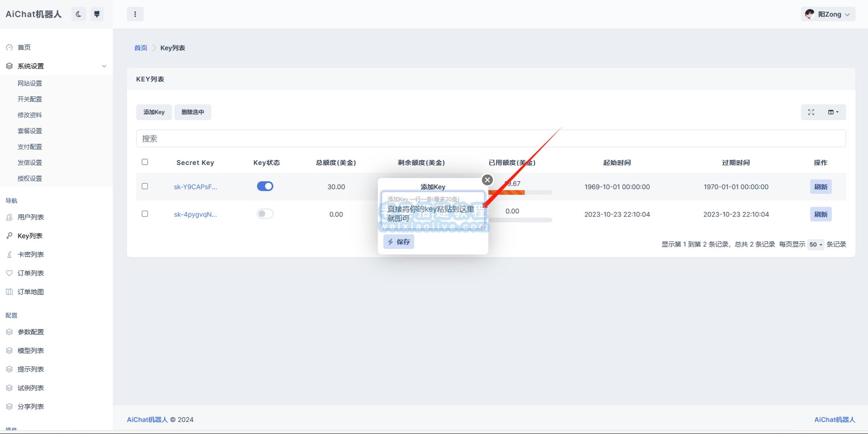
Task: Open 订单地图 via map icon
Action: click(x=9, y=292)
